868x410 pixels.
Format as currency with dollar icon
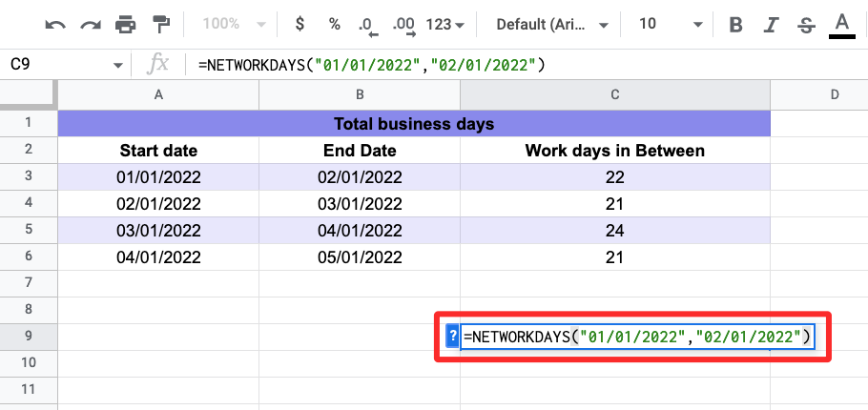[x=300, y=24]
